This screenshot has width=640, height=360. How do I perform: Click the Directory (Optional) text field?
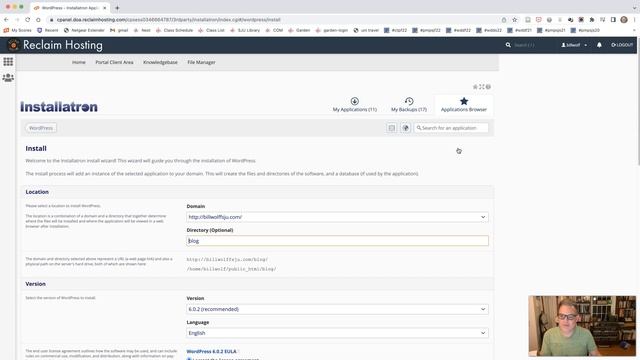click(x=337, y=241)
